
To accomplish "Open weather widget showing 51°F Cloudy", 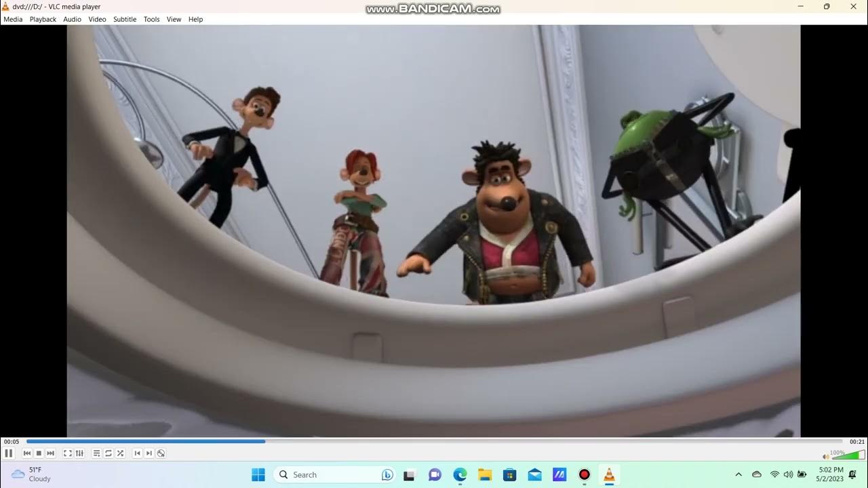I will [31, 474].
